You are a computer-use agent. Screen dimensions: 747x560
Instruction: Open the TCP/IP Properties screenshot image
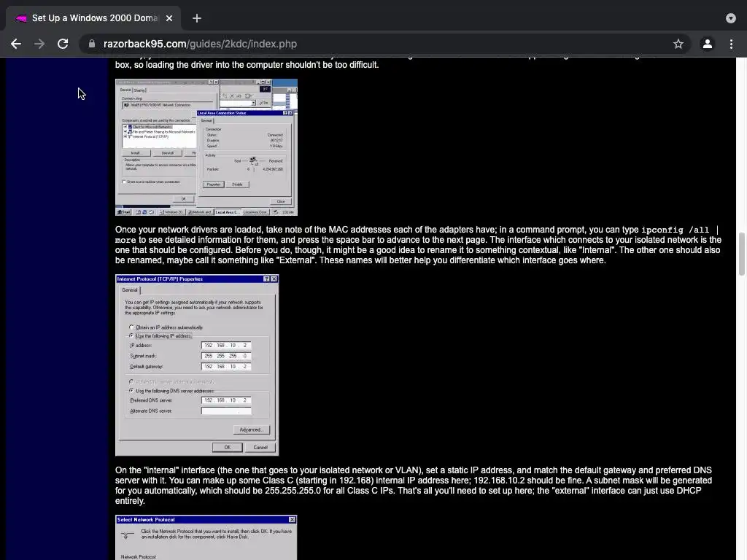click(x=197, y=365)
